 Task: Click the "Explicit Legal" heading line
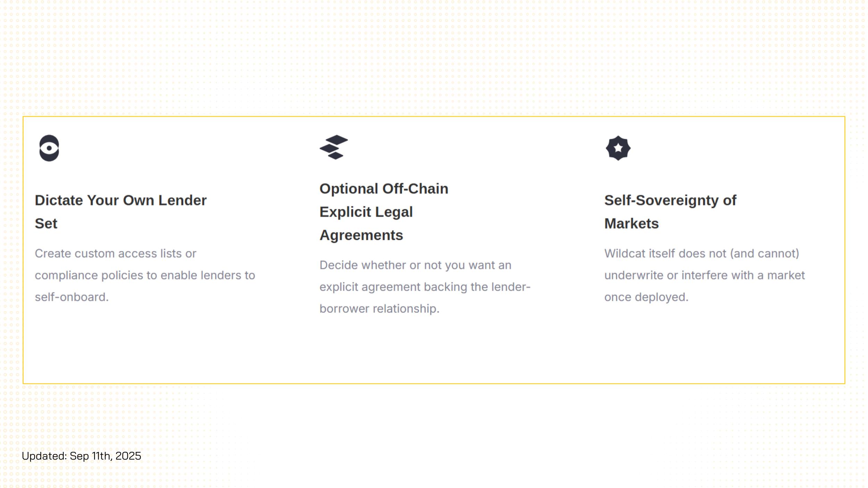(x=366, y=212)
